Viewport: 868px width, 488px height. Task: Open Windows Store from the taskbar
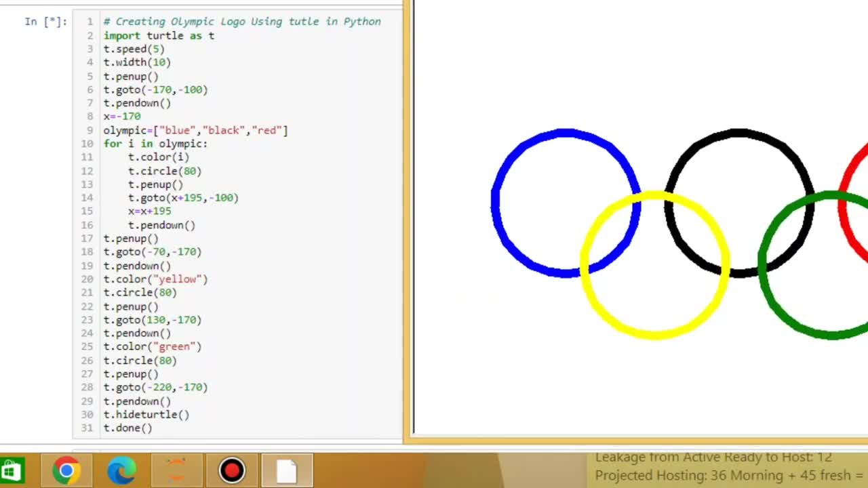click(x=12, y=470)
